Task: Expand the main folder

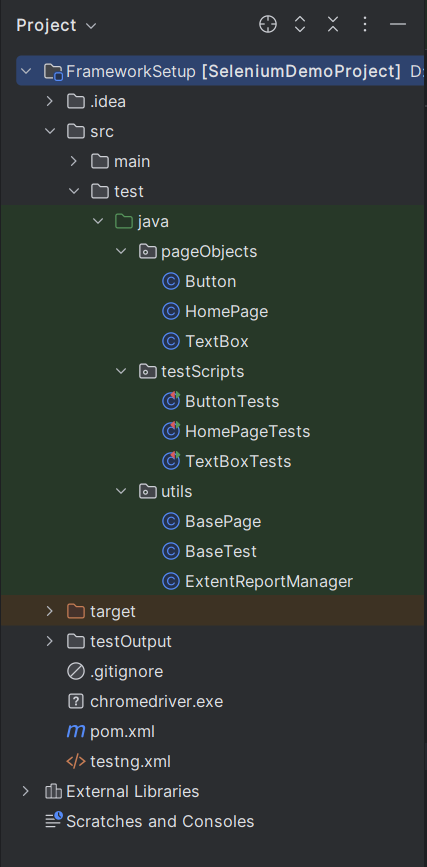Action: 73,161
